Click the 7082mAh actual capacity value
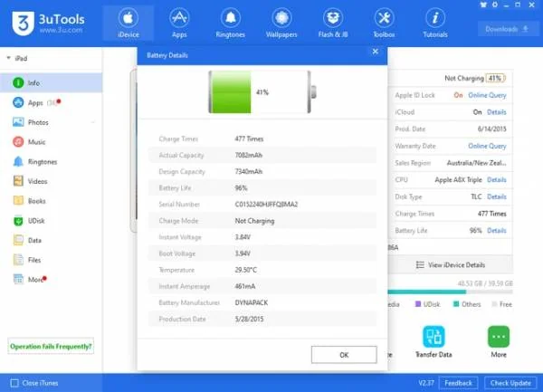The image size is (543, 392). (x=248, y=155)
